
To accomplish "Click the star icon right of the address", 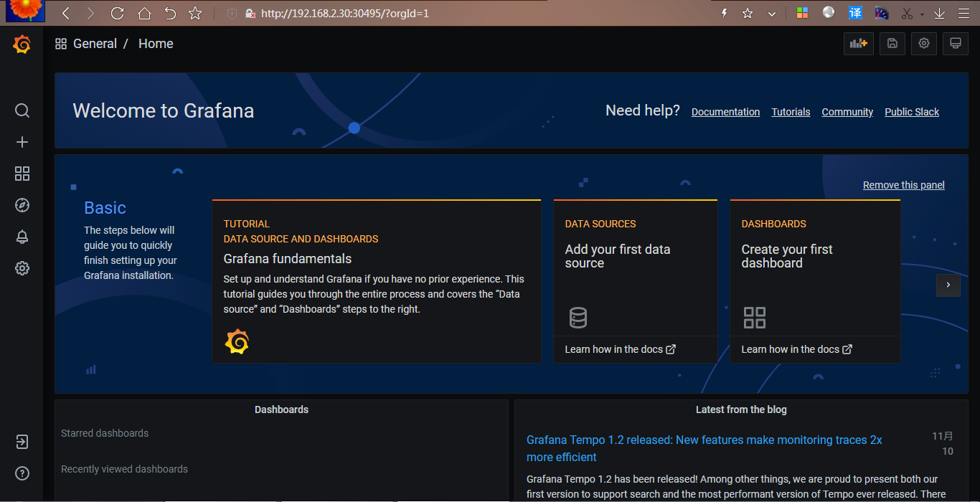I will [748, 13].
